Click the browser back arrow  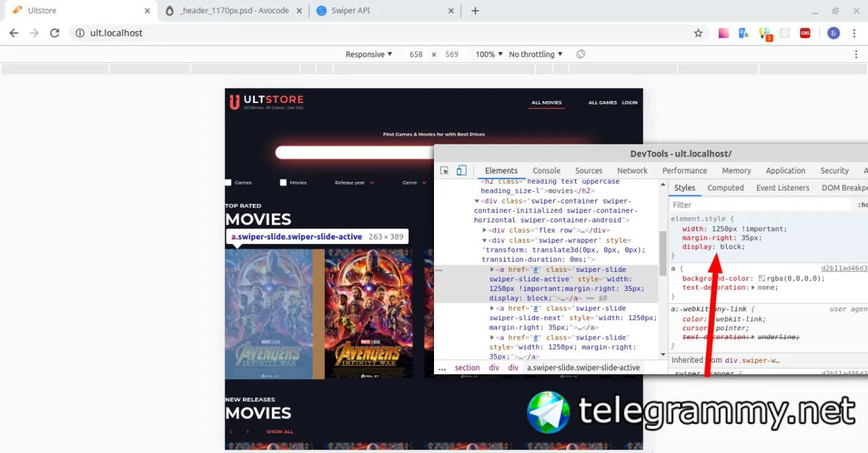[14, 33]
